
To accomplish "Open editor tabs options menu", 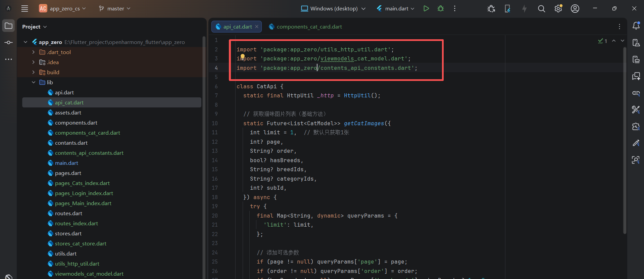I will (620, 27).
